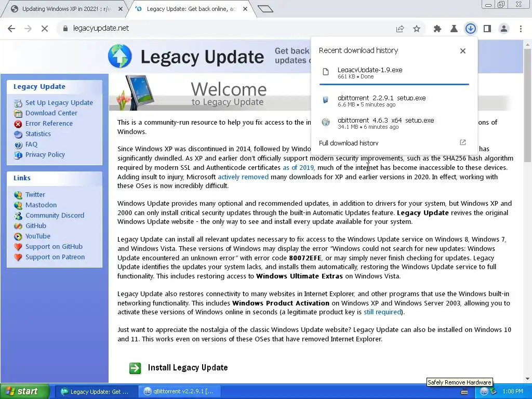Switch to the Updating Windows XP in 2022 tab

(65, 9)
